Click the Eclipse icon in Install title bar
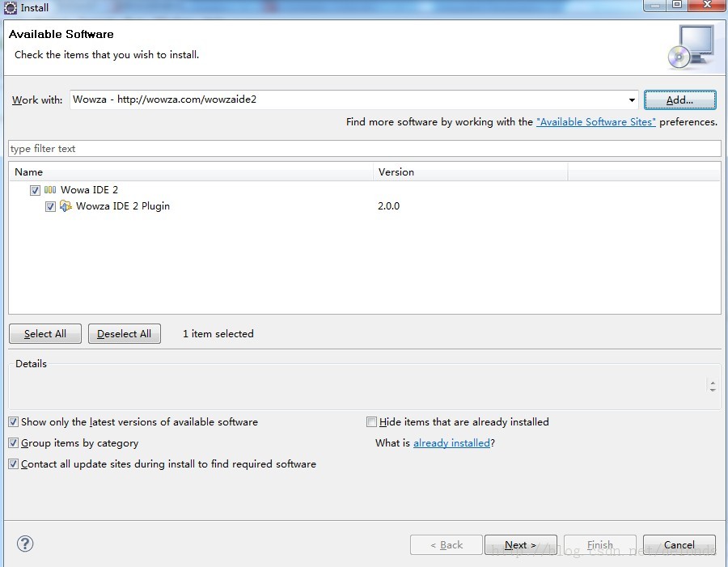This screenshot has width=728, height=567. (x=11, y=7)
